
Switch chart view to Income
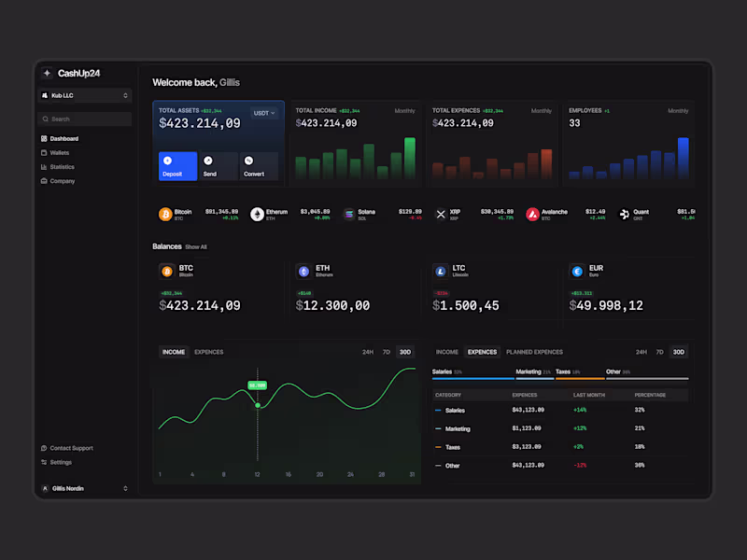tap(173, 352)
